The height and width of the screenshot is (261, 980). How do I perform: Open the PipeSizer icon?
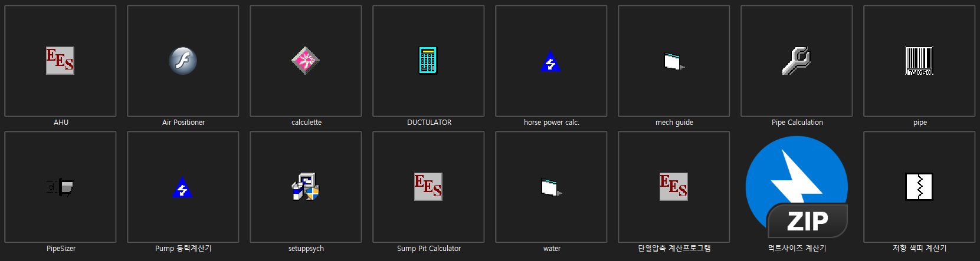tap(60, 187)
